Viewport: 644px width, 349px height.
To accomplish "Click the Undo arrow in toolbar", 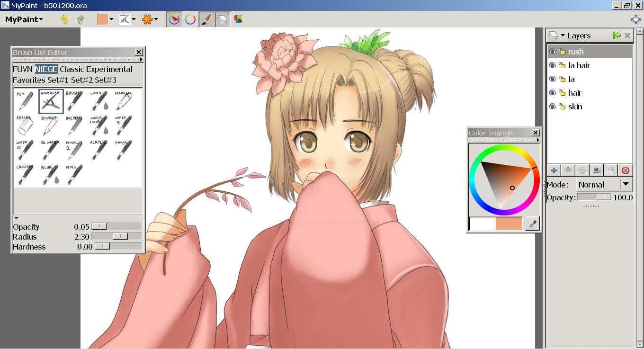I will pos(64,19).
